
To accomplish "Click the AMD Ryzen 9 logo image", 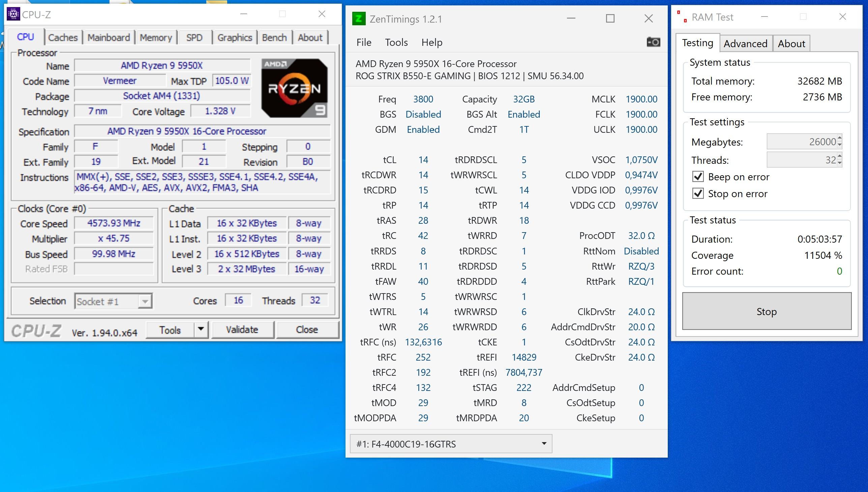I will coord(294,88).
